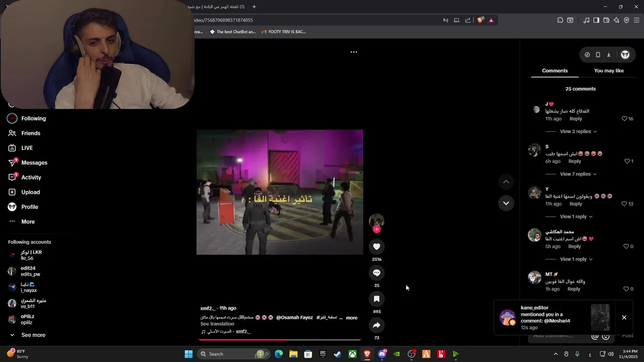Click the share page icon in address bar

click(468, 20)
